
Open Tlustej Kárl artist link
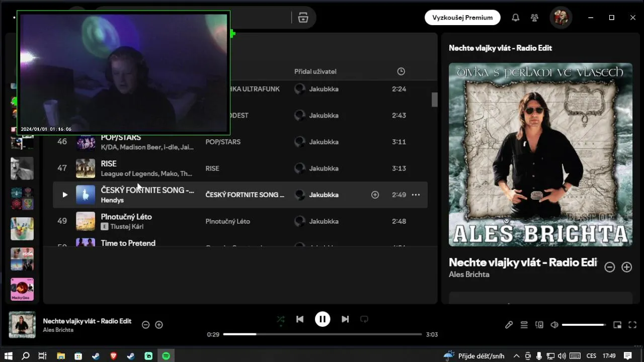[127, 227]
